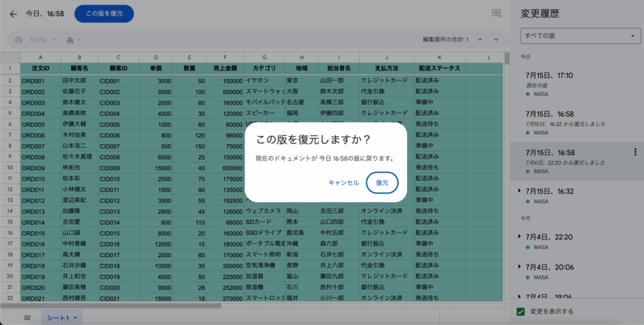The width and height of the screenshot is (644, 325).
Task: Toggle 変更を表示する checkbox
Action: tap(520, 311)
